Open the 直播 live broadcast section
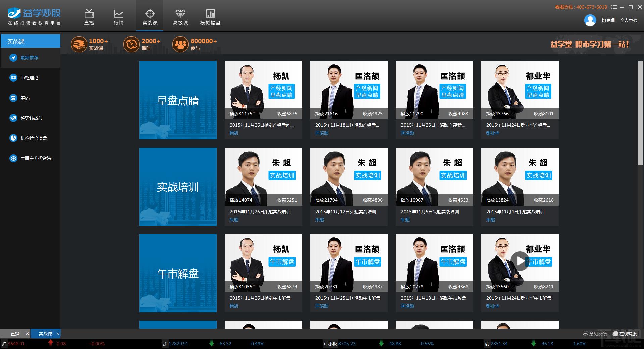 [x=89, y=17]
